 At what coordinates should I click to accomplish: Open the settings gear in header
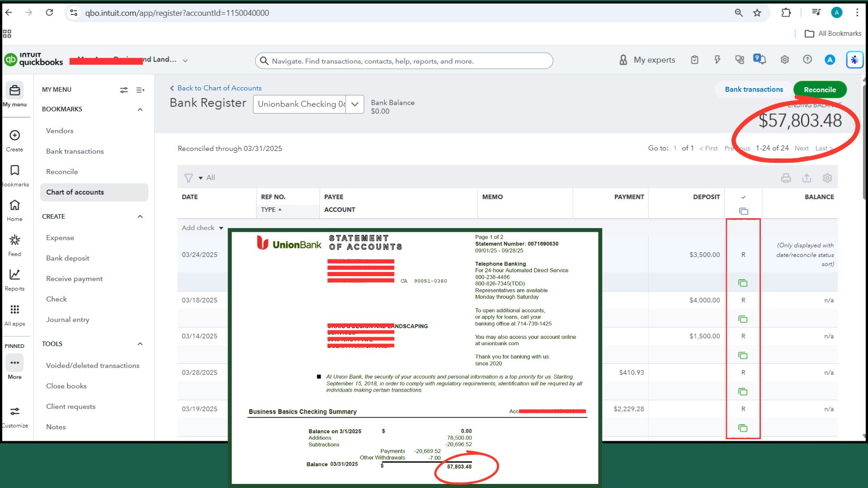(784, 60)
